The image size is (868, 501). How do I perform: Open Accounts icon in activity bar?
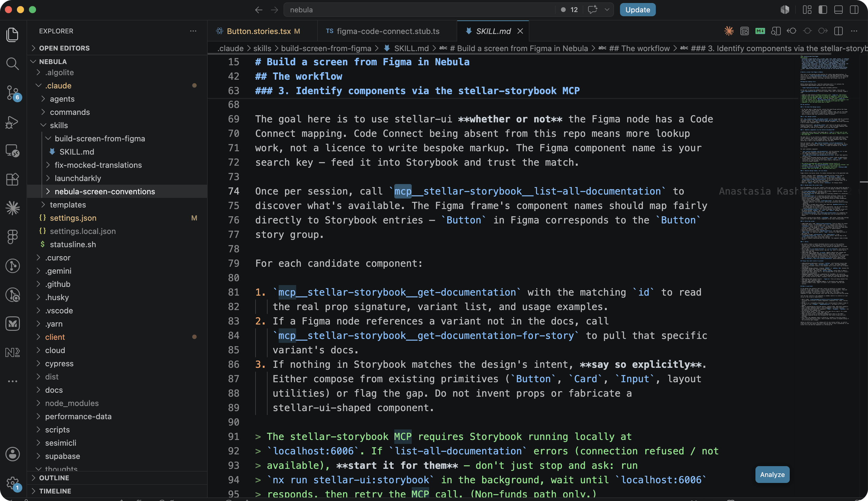click(x=12, y=454)
